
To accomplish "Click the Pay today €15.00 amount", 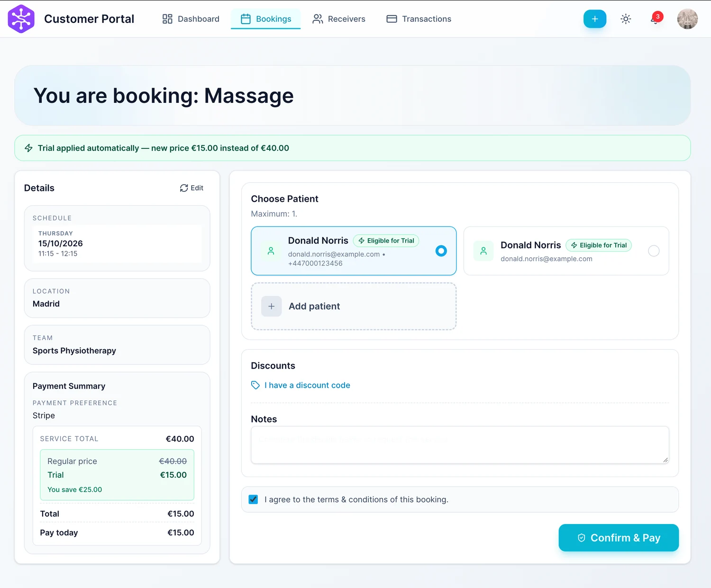I will [x=181, y=533].
